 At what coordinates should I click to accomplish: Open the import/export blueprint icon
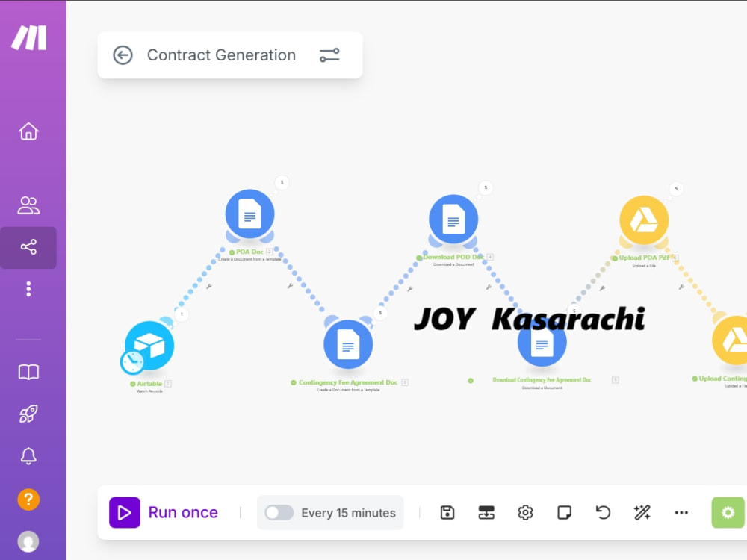coord(486,513)
